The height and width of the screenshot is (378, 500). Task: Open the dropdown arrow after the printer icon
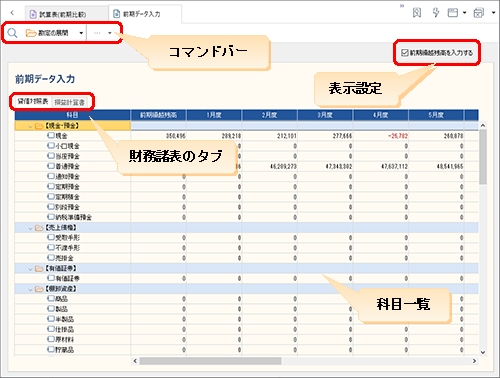pyautogui.click(x=494, y=13)
